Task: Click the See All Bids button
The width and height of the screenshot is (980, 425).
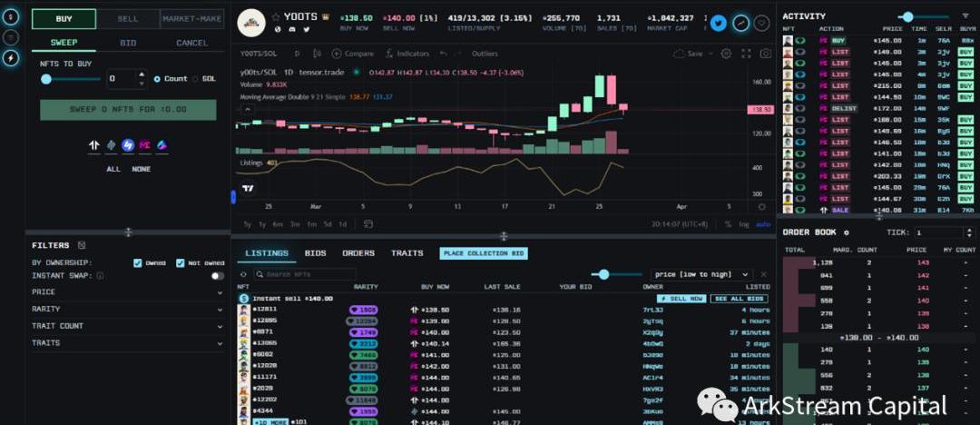Action: click(739, 298)
